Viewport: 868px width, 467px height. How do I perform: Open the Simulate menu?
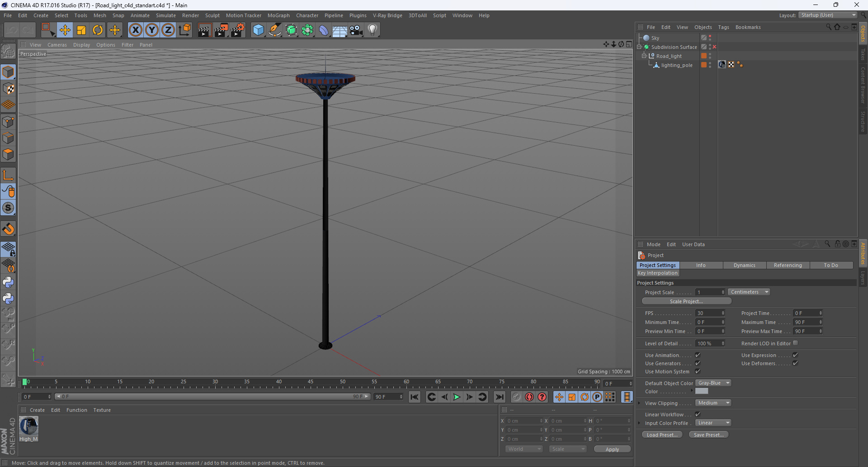point(166,15)
